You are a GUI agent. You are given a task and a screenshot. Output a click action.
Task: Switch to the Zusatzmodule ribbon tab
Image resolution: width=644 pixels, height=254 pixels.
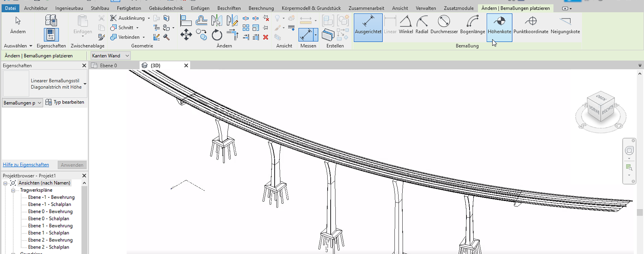(x=459, y=8)
